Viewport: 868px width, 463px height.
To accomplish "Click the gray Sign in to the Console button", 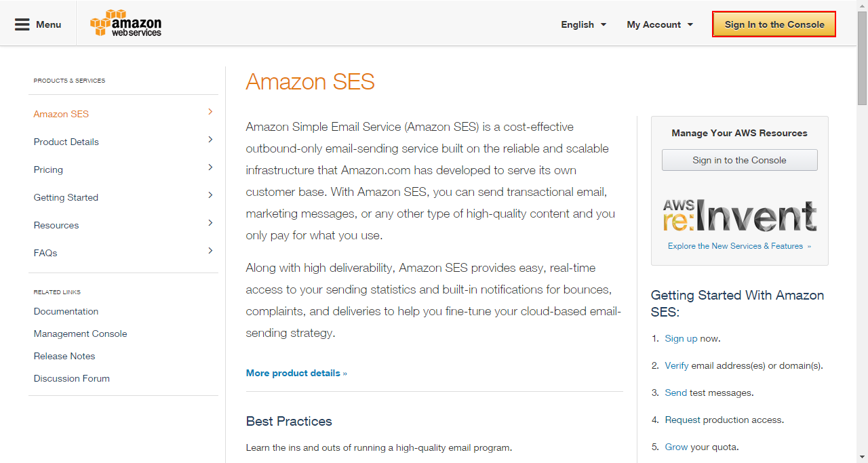I will 739,160.
